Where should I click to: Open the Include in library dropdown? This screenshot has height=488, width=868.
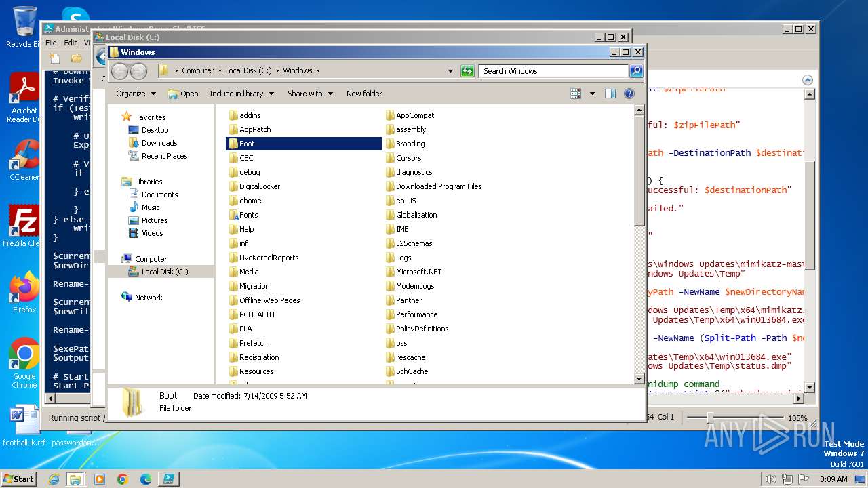(x=241, y=94)
